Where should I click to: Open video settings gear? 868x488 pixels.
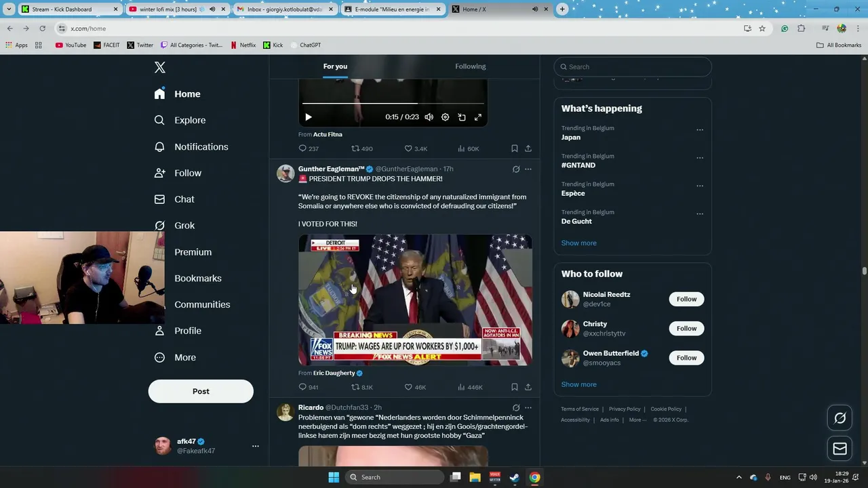(445, 117)
